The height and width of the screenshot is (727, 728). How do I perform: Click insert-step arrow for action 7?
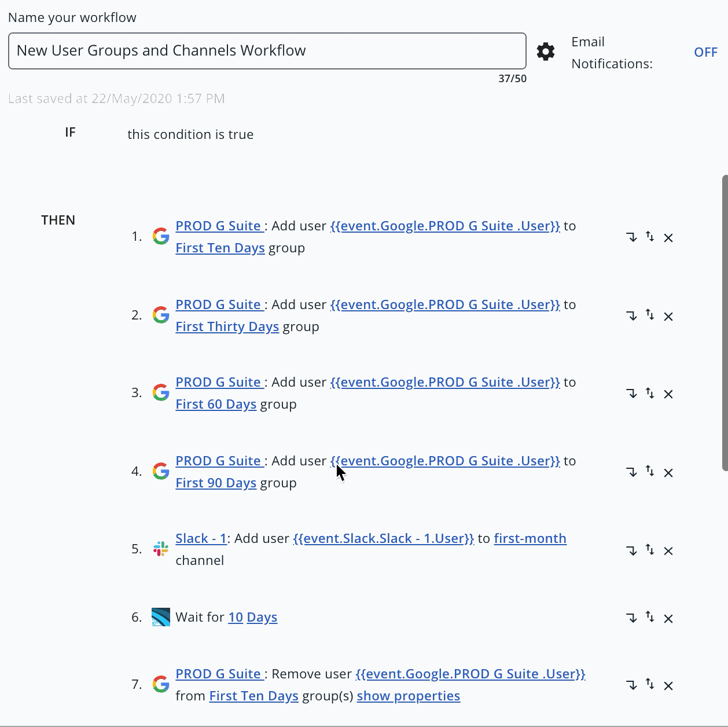pyautogui.click(x=631, y=685)
